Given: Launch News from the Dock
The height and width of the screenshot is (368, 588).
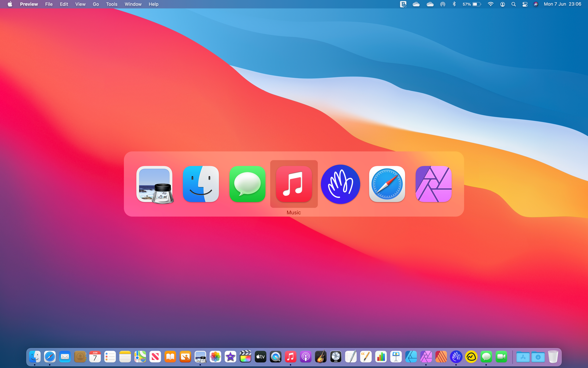Looking at the screenshot, I should point(155,357).
